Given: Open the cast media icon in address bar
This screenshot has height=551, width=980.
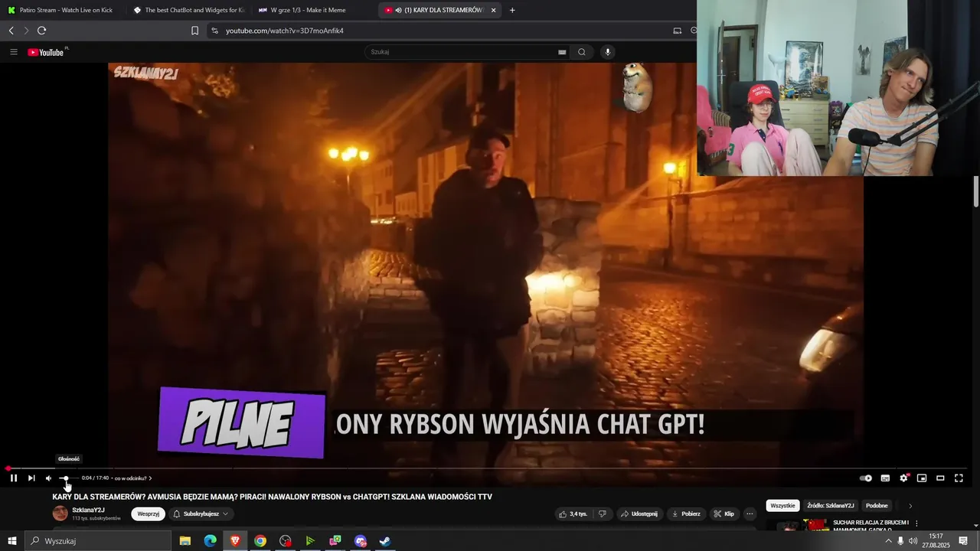Looking at the screenshot, I should pyautogui.click(x=677, y=31).
